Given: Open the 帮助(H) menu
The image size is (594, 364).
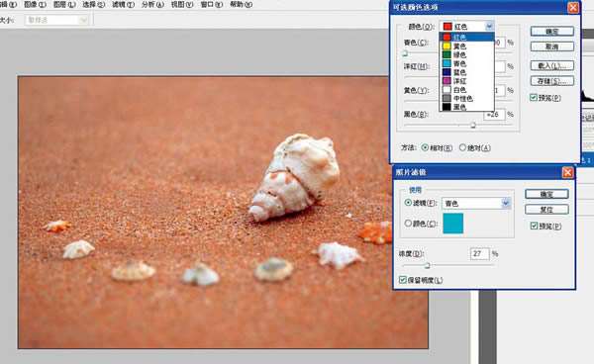Looking at the screenshot, I should pos(241,5).
